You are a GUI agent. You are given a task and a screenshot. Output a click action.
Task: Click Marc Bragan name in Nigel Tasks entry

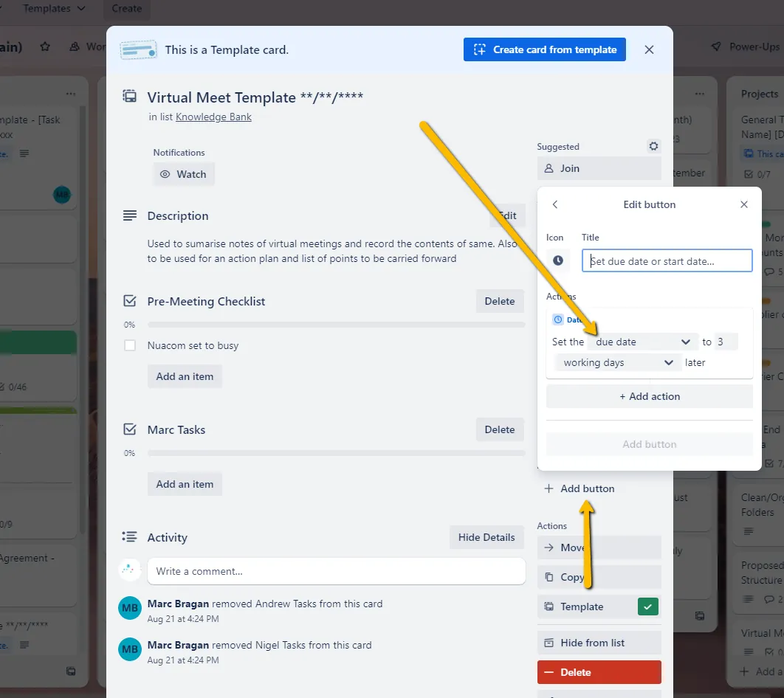coord(178,645)
